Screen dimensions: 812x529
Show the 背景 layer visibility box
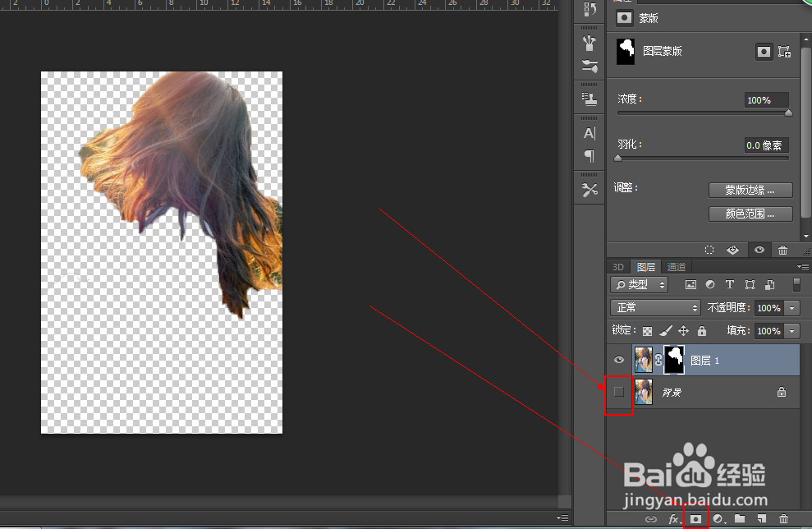(x=619, y=392)
